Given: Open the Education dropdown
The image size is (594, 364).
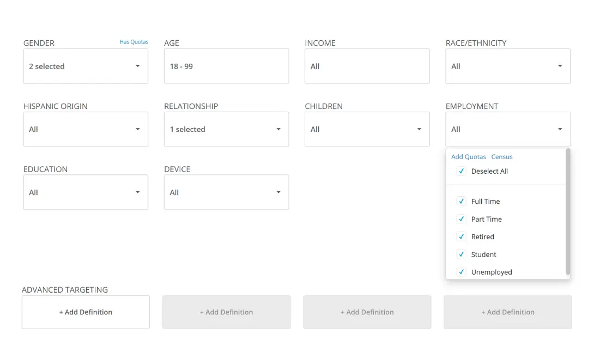Looking at the screenshot, I should pos(137,192).
